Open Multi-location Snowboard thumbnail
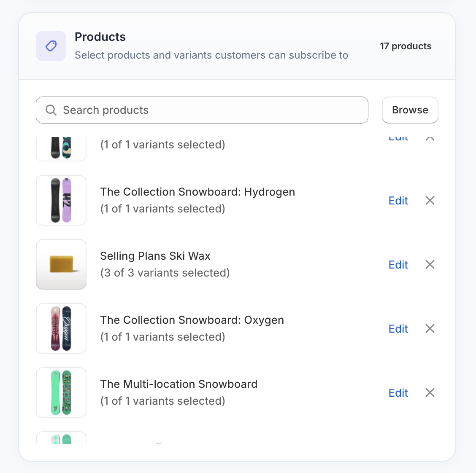Screen dimensions: 476x473 click(61, 392)
